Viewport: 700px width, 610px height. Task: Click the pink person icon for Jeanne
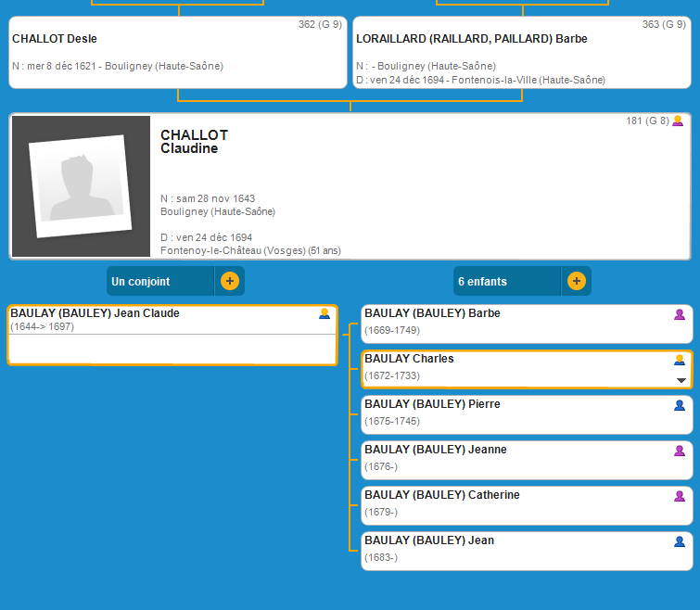(680, 451)
